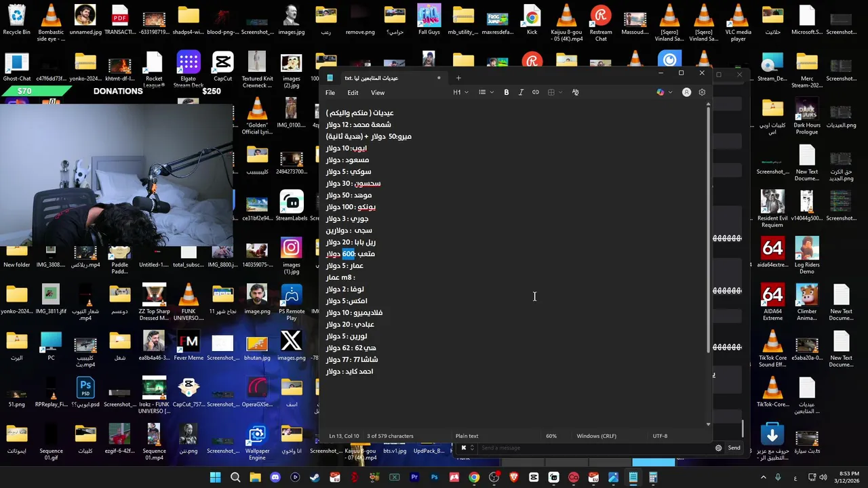Image resolution: width=868 pixels, height=488 pixels.
Task: Open the Fall Guys desktop icon
Action: (x=429, y=21)
